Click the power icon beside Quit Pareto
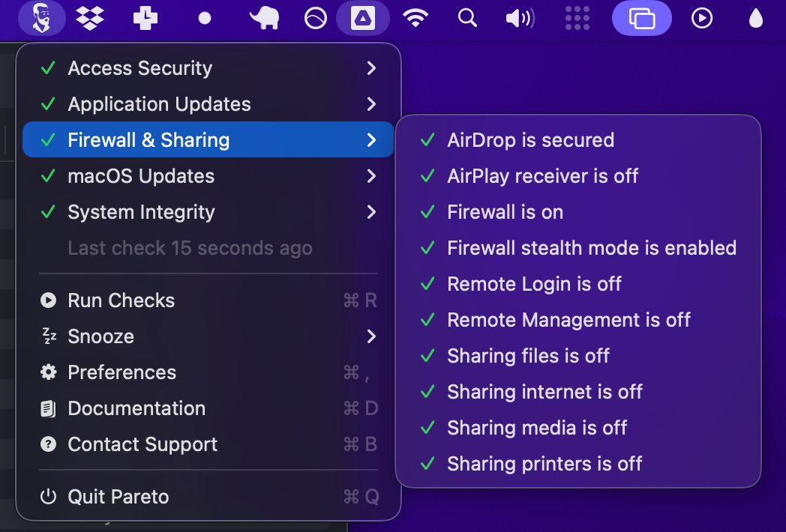 (48, 497)
